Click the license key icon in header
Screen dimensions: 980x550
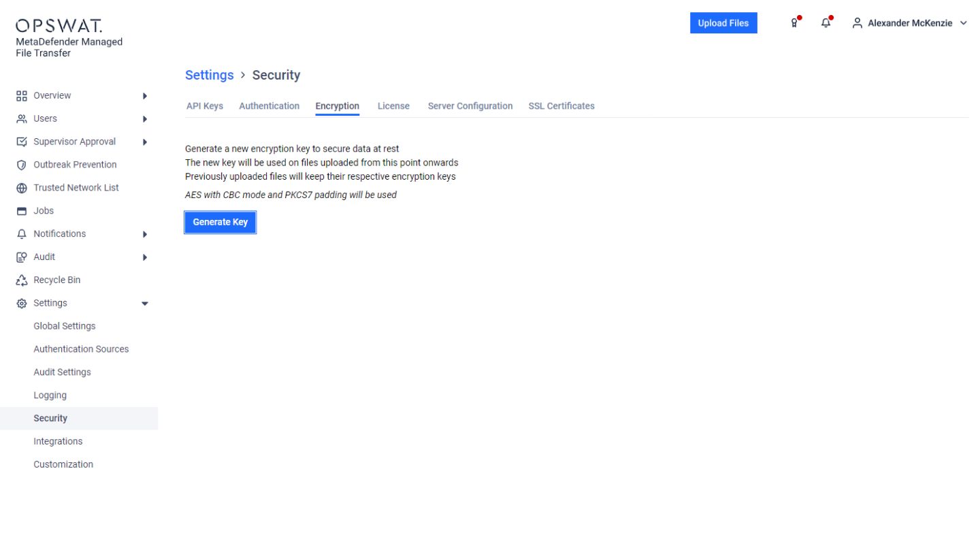[793, 22]
